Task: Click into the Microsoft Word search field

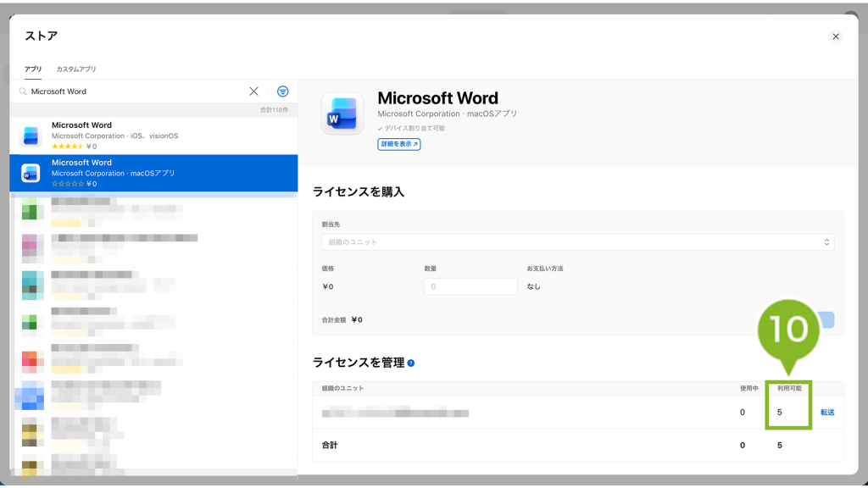Action: pyautogui.click(x=136, y=91)
